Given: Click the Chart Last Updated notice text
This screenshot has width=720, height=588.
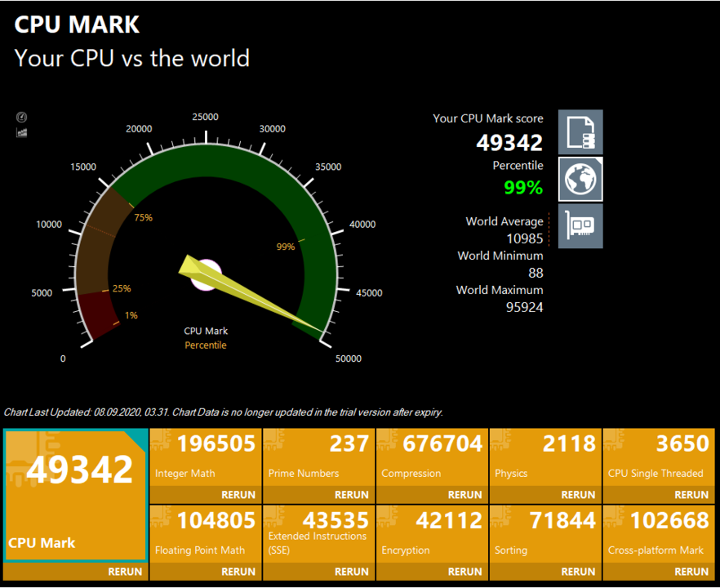Looking at the screenshot, I should click(223, 412).
